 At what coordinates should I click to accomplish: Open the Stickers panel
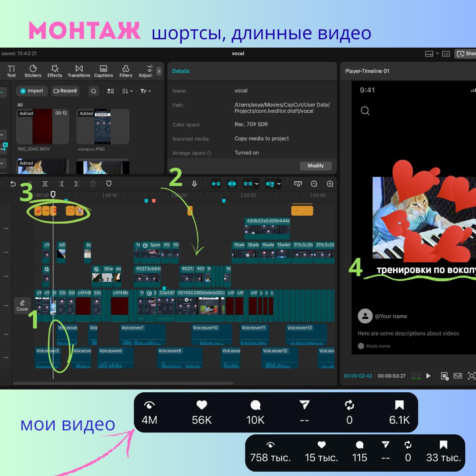click(x=33, y=71)
